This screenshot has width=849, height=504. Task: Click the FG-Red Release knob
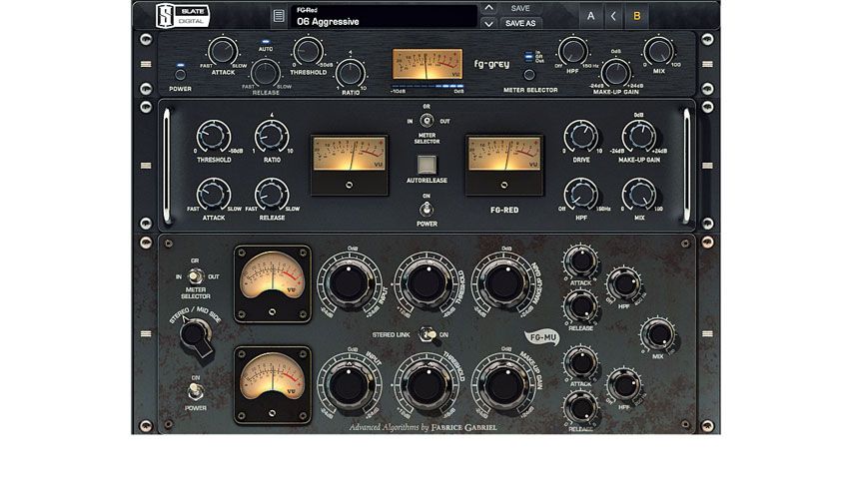tap(272, 195)
